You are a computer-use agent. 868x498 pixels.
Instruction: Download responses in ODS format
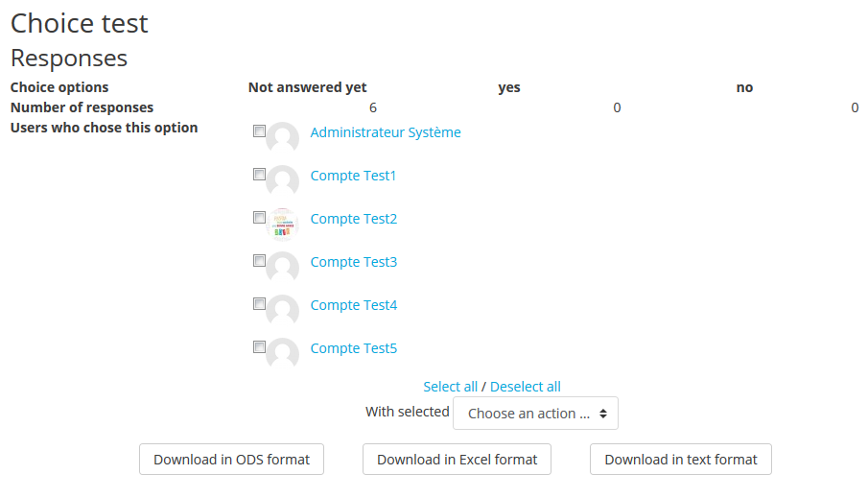231,460
